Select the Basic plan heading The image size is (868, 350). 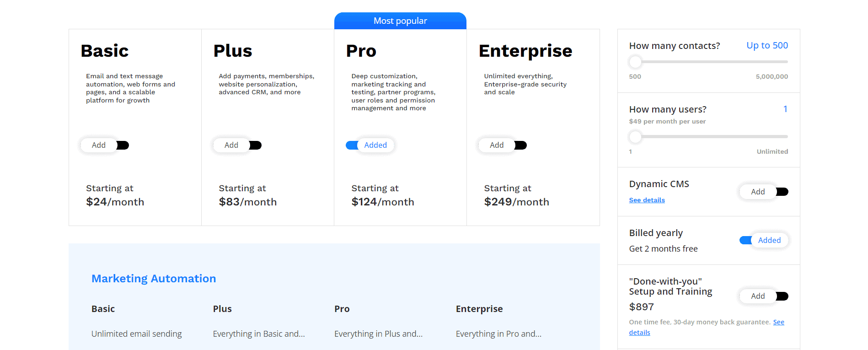pyautogui.click(x=105, y=51)
